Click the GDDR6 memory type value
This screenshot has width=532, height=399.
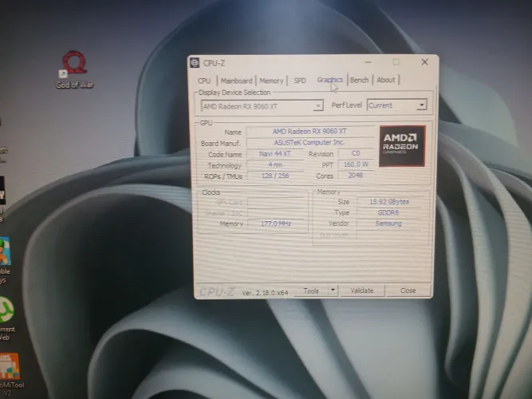388,212
